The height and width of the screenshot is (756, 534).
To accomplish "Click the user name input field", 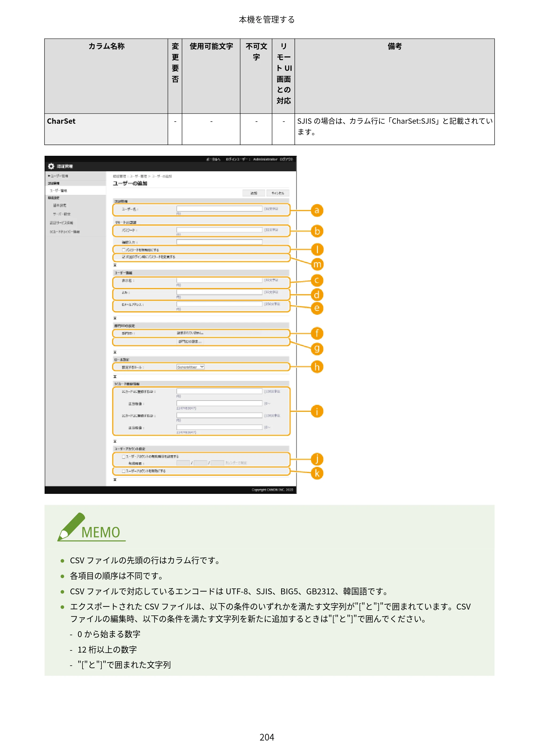I will click(219, 209).
